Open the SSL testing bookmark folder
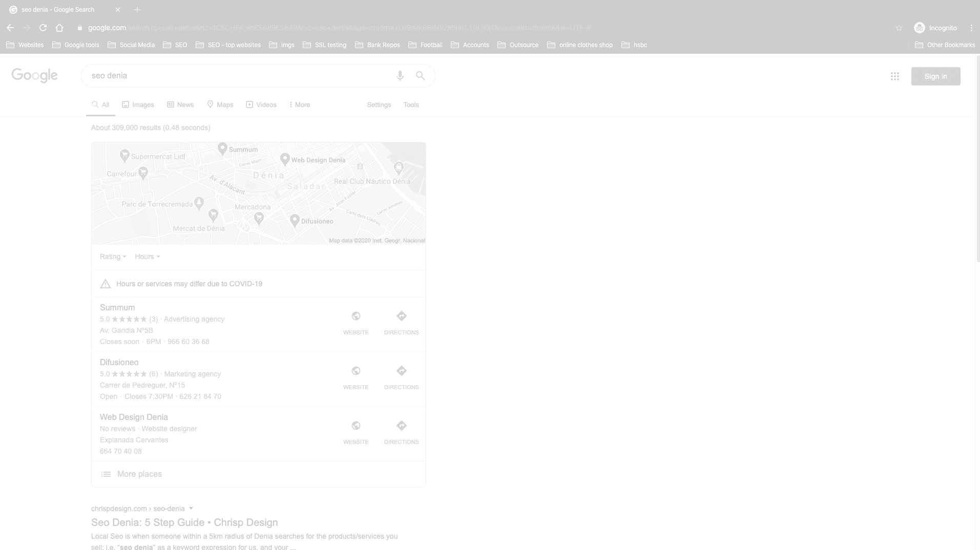The width and height of the screenshot is (980, 550). tap(325, 45)
